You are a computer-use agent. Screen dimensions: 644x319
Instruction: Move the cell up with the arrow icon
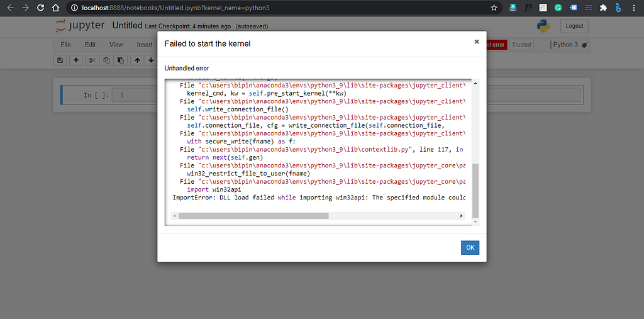click(136, 60)
